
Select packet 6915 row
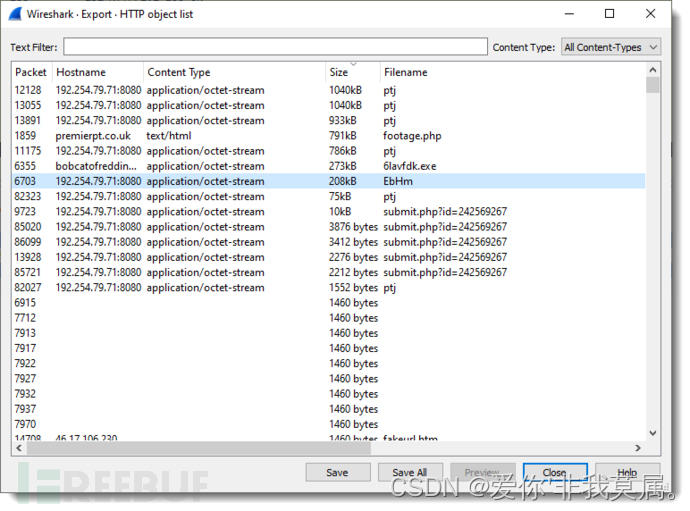pos(328,303)
